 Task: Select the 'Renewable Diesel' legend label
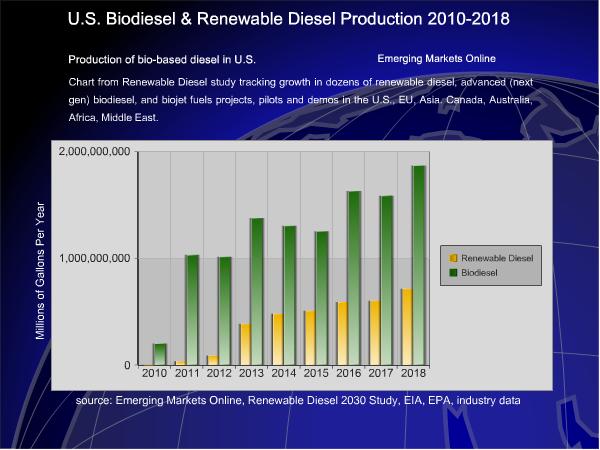click(497, 258)
